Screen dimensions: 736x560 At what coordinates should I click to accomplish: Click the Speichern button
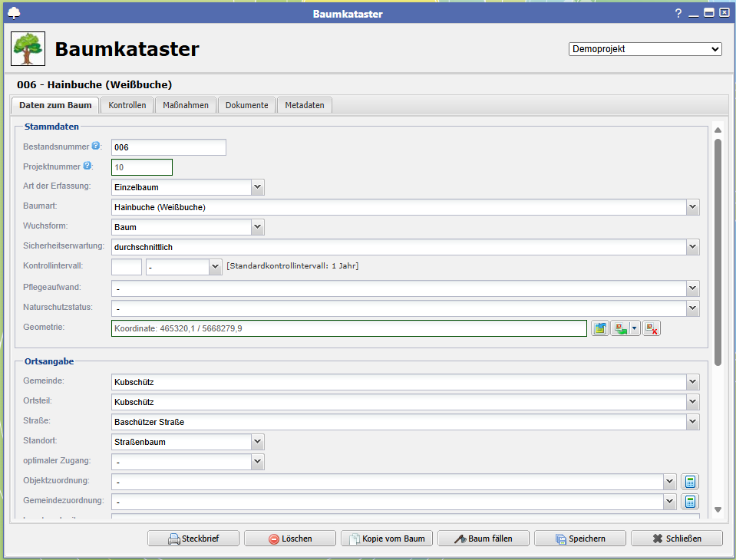[x=580, y=539]
